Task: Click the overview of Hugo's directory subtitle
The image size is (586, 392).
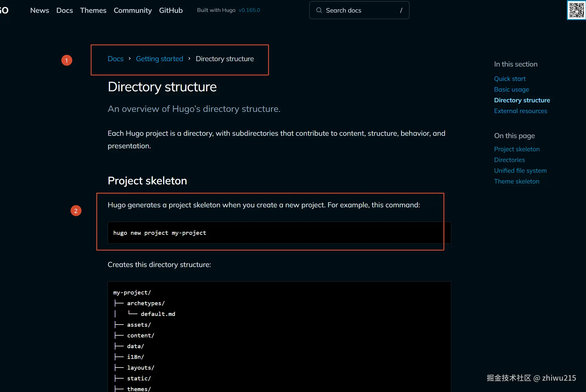Action: tap(194, 109)
